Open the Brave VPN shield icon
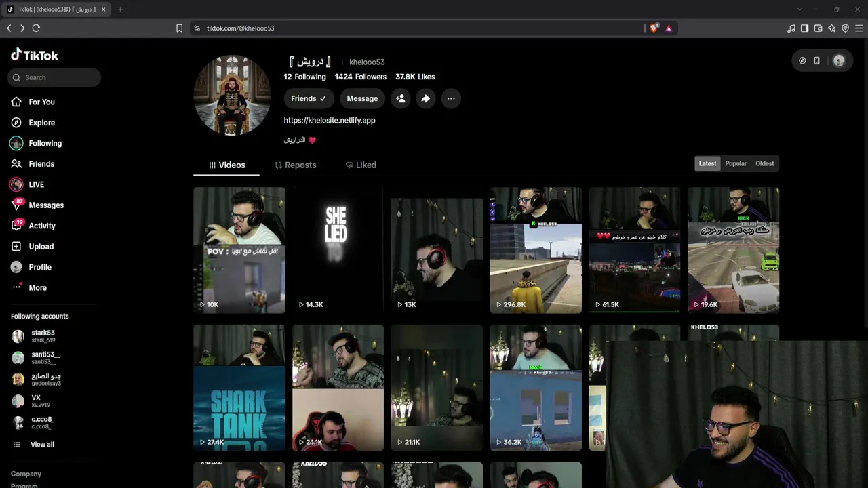Screen dimensions: 868x488 [x=845, y=28]
